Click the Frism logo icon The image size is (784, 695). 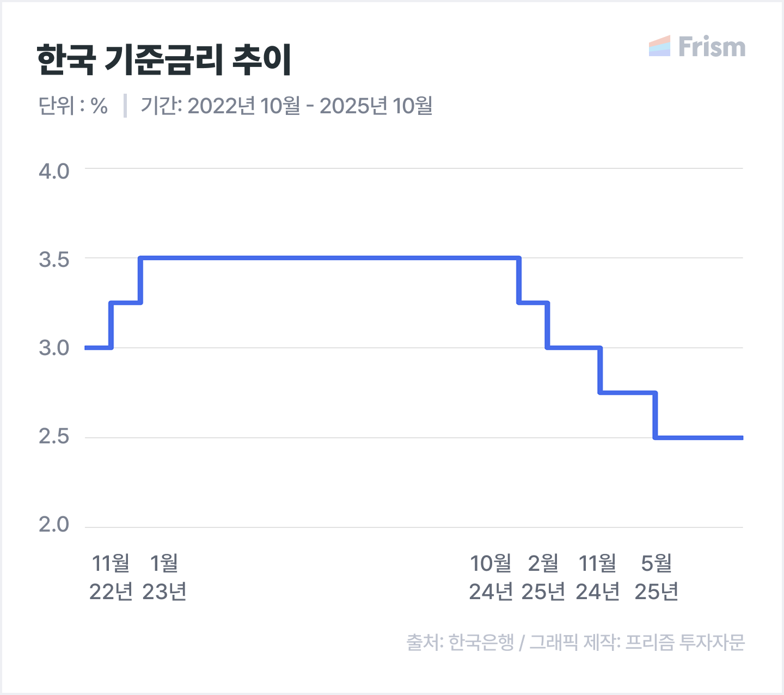point(659,46)
